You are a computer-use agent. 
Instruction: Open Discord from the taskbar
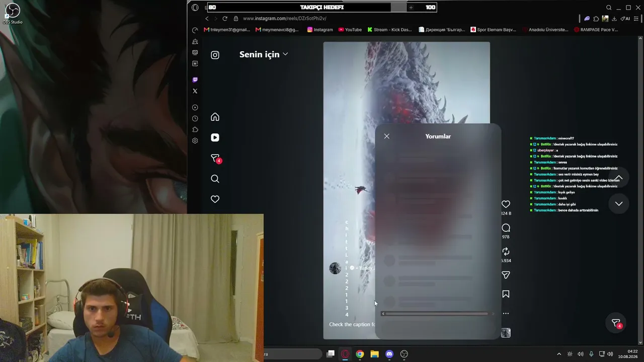pos(389,354)
